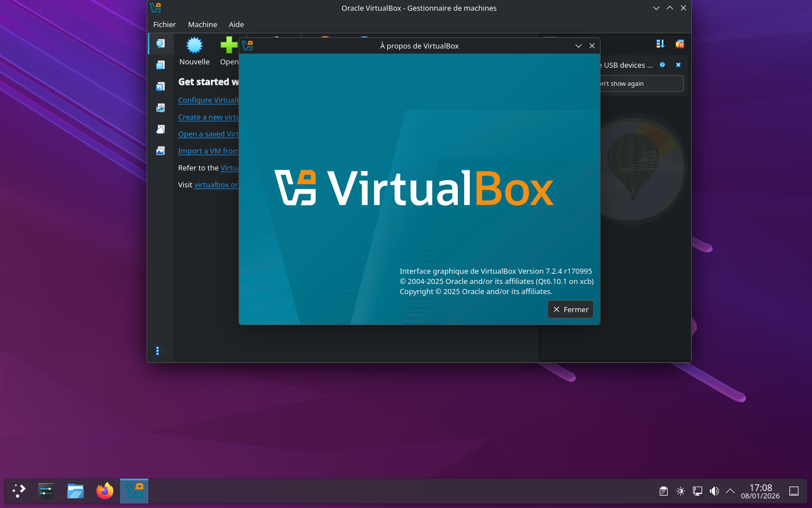Image resolution: width=812 pixels, height=508 pixels.
Task: Click the clear all notifications icon
Action: [679, 44]
